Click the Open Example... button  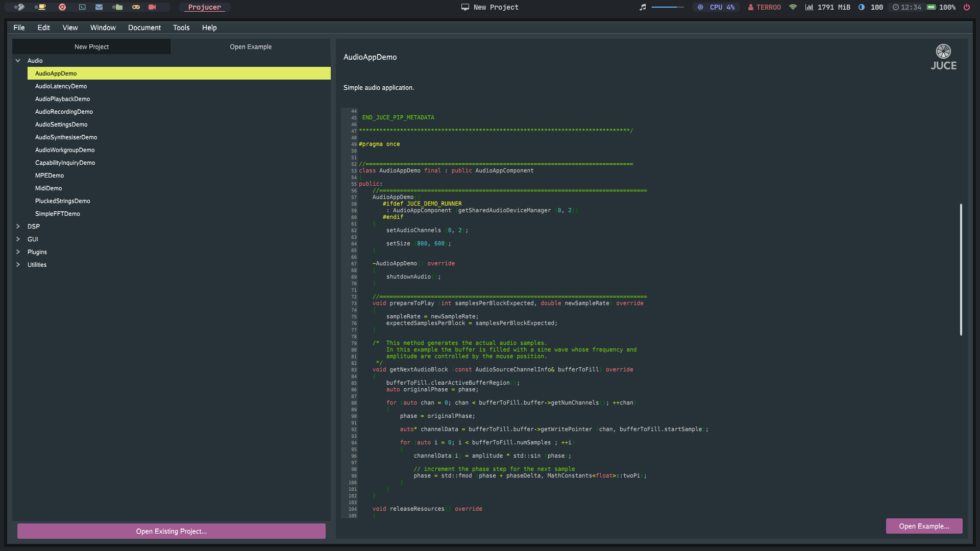point(924,526)
